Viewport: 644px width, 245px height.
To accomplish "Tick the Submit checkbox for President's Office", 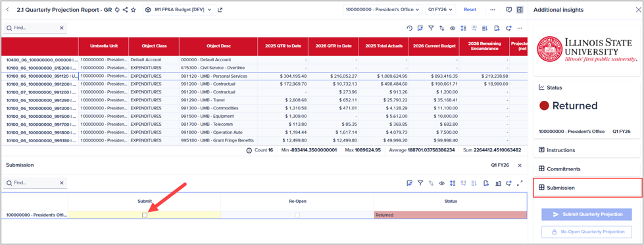I will click(145, 215).
